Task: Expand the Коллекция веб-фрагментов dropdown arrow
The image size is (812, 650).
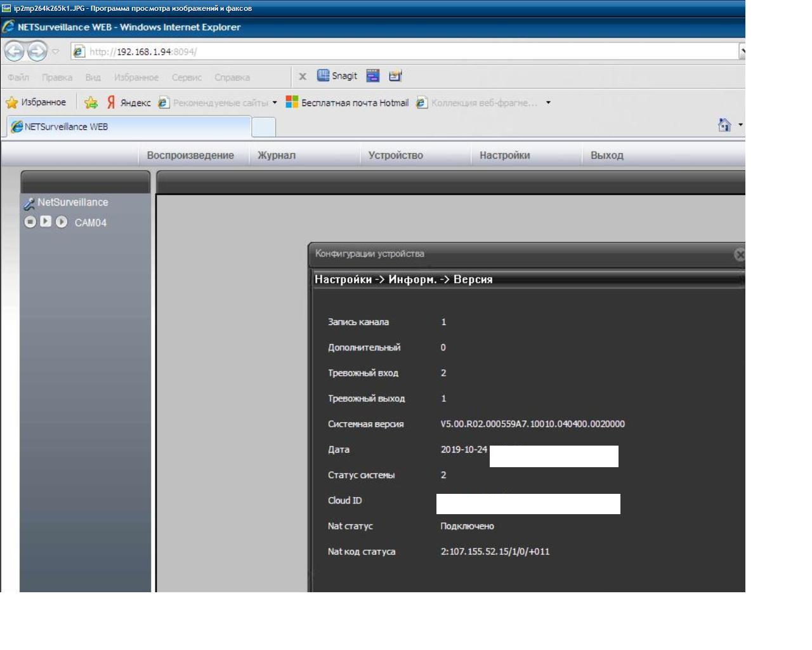Action: pos(548,103)
